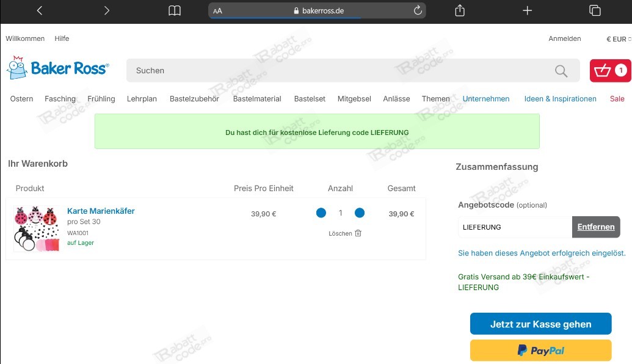Browse the Sale section
Viewport: 632px width, 364px height.
tap(617, 98)
